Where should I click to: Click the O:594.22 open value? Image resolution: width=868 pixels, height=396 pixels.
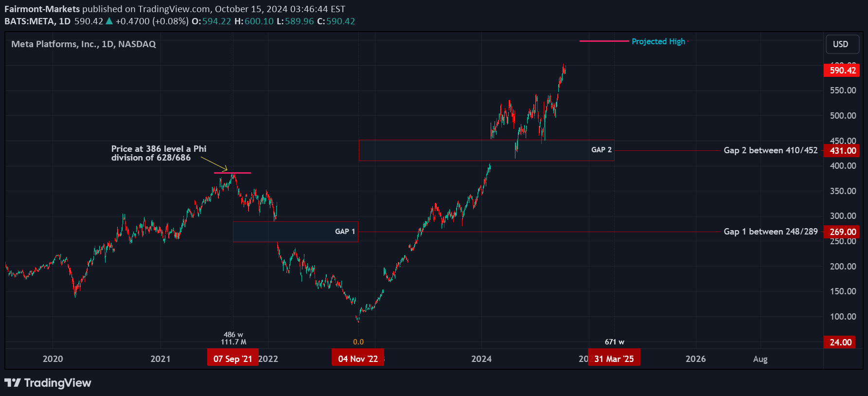[211, 21]
